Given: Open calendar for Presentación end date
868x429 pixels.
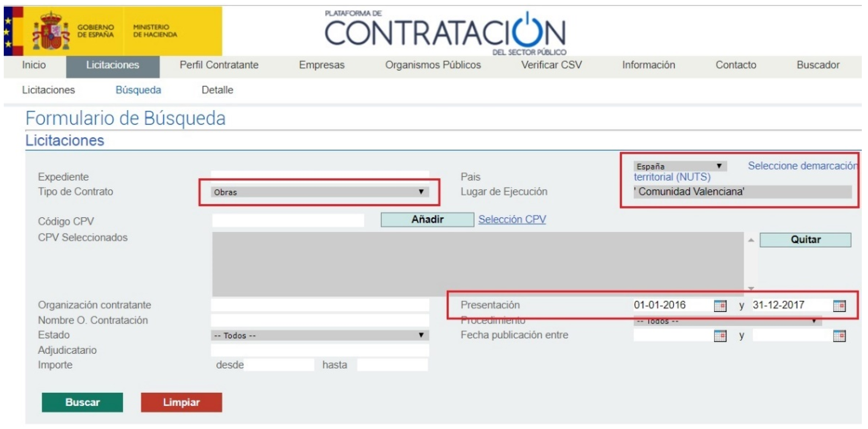Looking at the screenshot, I should [x=839, y=306].
